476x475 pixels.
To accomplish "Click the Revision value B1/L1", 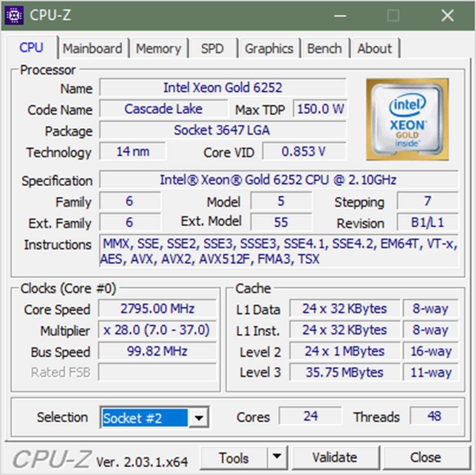I will pos(428,223).
